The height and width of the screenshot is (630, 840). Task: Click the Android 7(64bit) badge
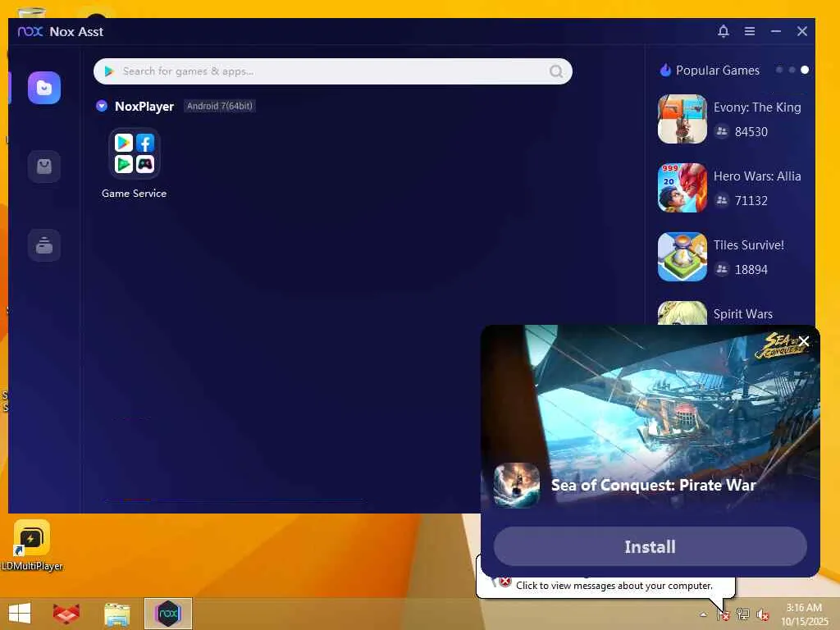coord(219,106)
